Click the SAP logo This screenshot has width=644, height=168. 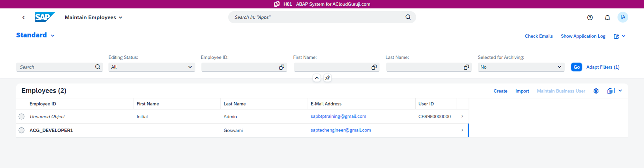[x=44, y=17]
